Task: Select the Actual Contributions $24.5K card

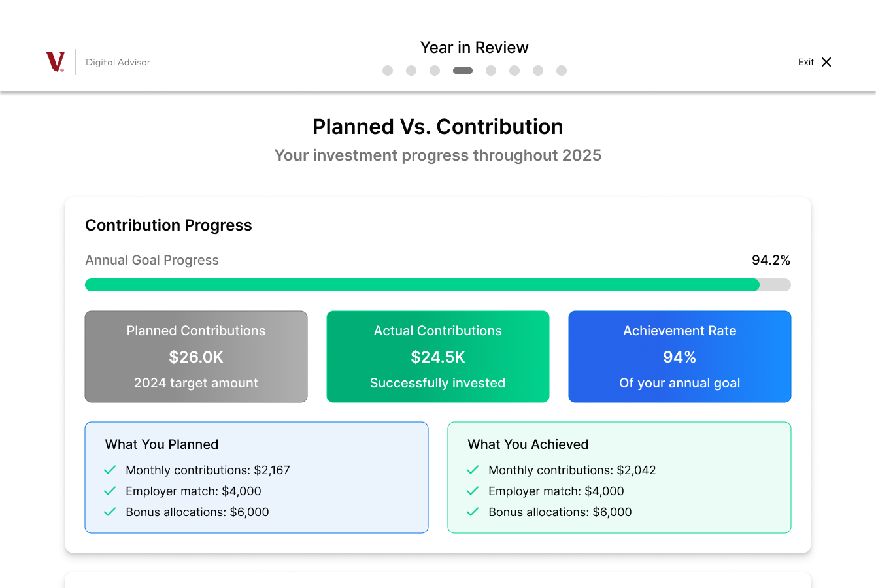Action: click(438, 357)
